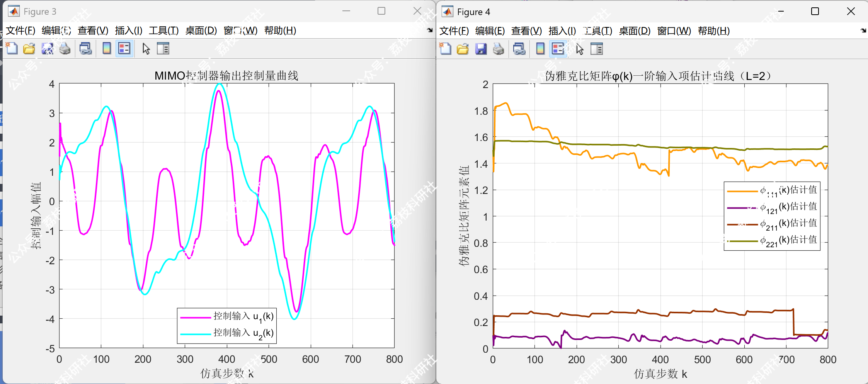The image size is (868, 384).
Task: Maximize the Figure 4 window
Action: click(815, 12)
